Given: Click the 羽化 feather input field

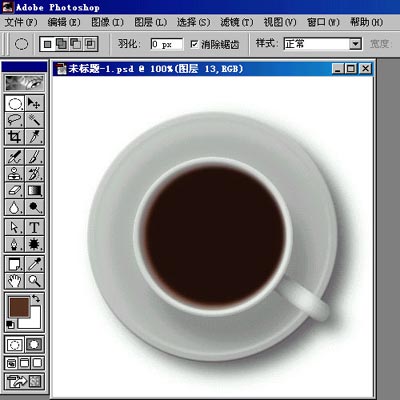Looking at the screenshot, I should click(x=166, y=44).
